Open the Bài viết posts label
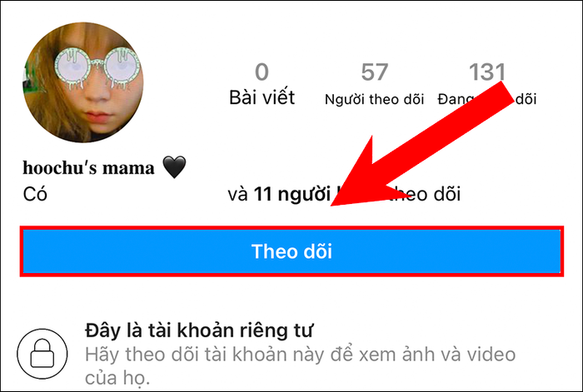 point(262,97)
